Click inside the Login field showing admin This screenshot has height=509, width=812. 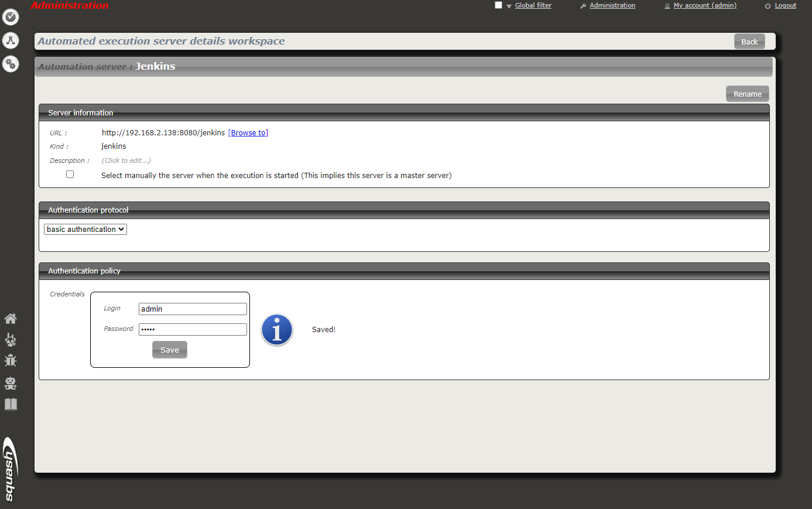[193, 309]
